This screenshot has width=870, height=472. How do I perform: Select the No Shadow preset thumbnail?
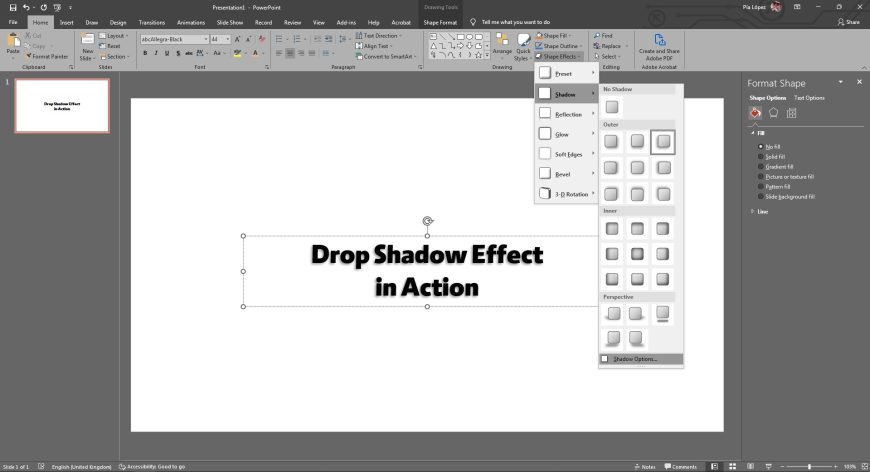click(611, 106)
